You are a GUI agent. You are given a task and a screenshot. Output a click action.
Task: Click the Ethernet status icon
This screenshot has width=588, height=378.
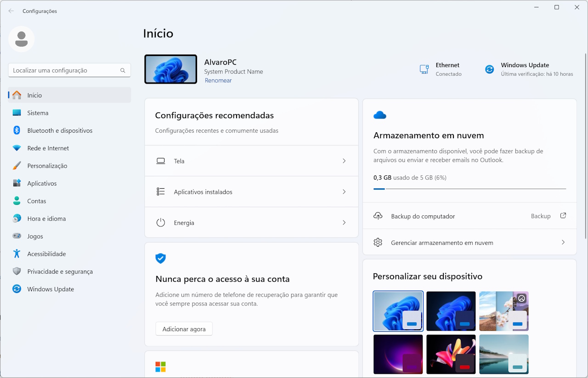click(424, 69)
